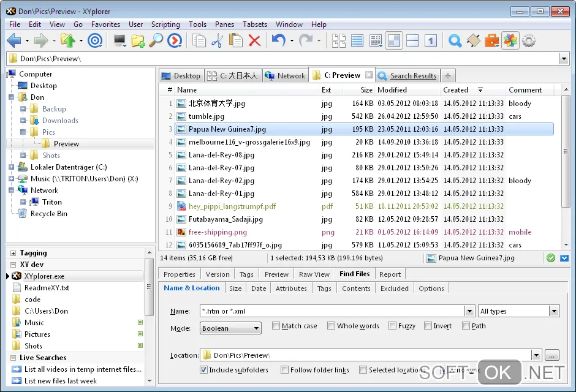
Task: Open the All types dropdown
Action: [x=554, y=311]
